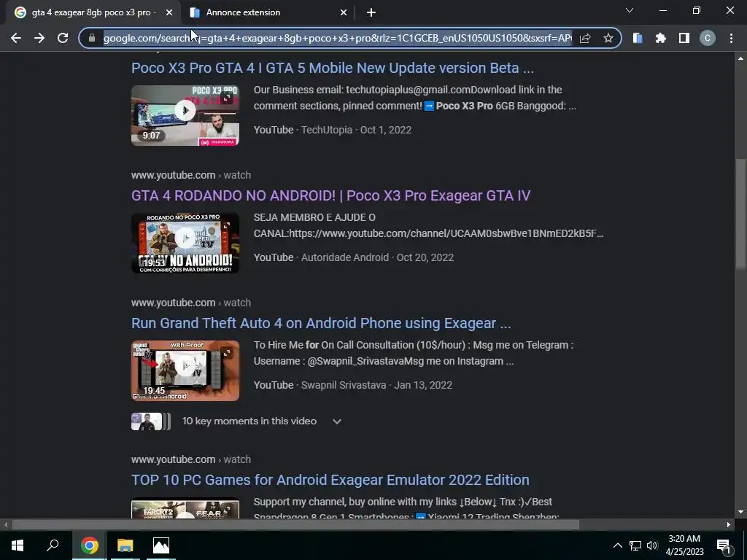Open the profile avatar C
Viewport: 747px width, 560px height.
[x=708, y=38]
